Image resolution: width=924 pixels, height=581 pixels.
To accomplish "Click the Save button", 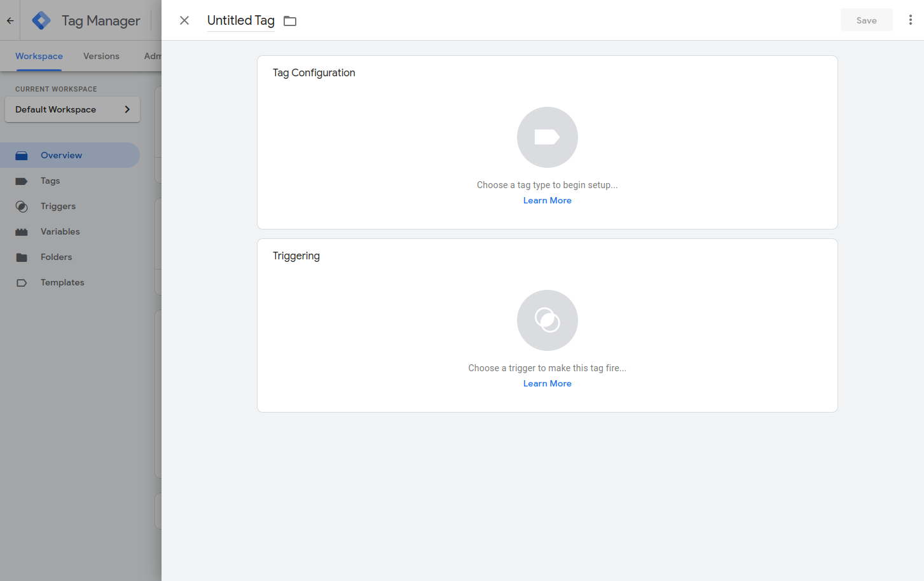I will [866, 20].
